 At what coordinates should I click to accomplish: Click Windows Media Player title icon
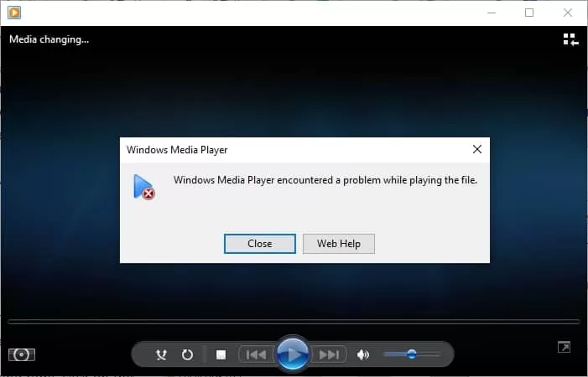(14, 13)
